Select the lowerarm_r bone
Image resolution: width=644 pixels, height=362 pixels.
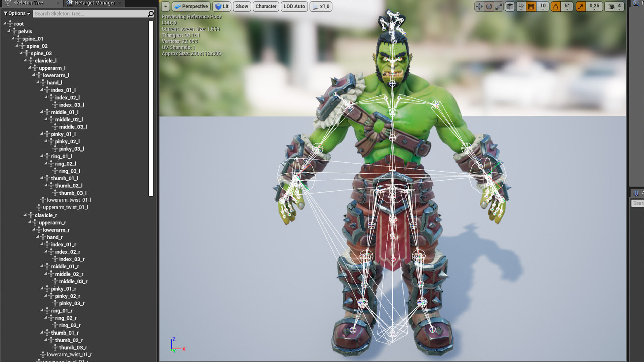(56, 230)
